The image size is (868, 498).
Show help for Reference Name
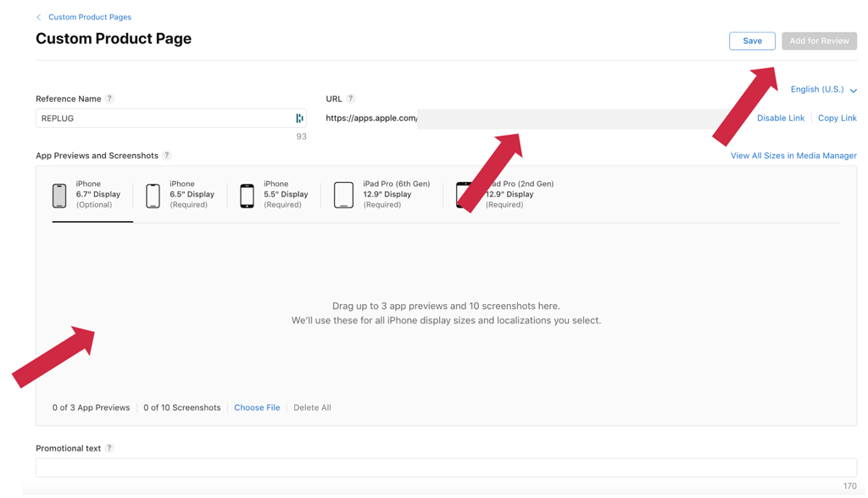109,98
